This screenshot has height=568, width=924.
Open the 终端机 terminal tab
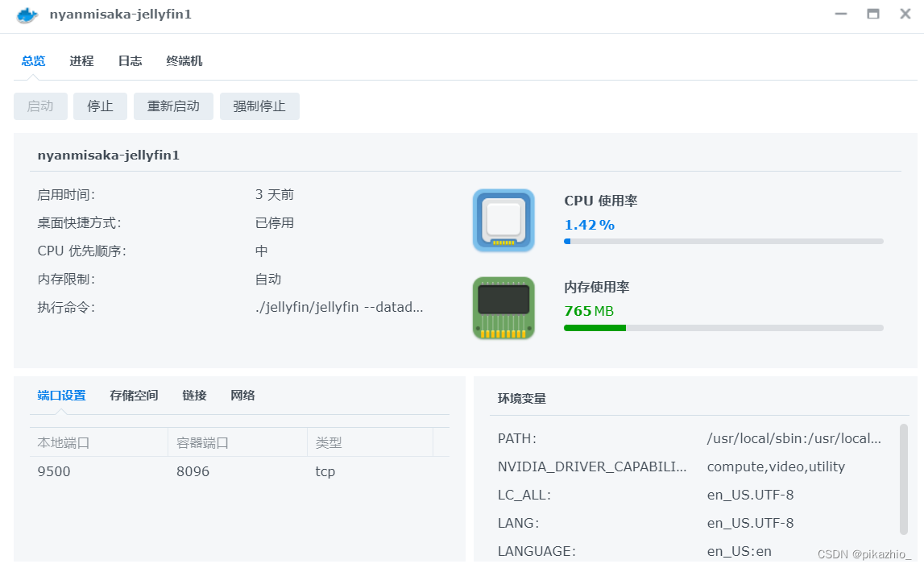coord(184,60)
